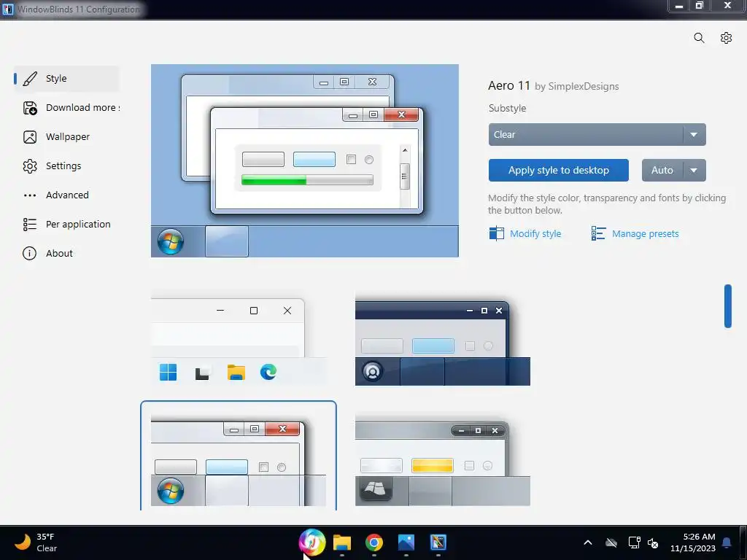Show hidden tray icons chevron
The image size is (747, 560).
tap(588, 542)
